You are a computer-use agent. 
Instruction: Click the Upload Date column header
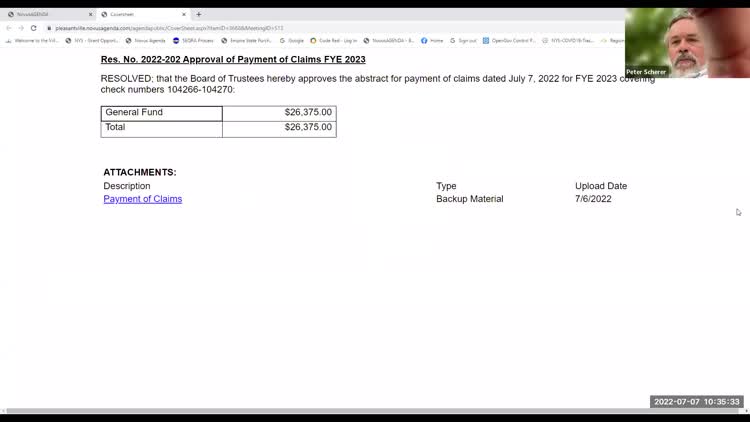[601, 186]
